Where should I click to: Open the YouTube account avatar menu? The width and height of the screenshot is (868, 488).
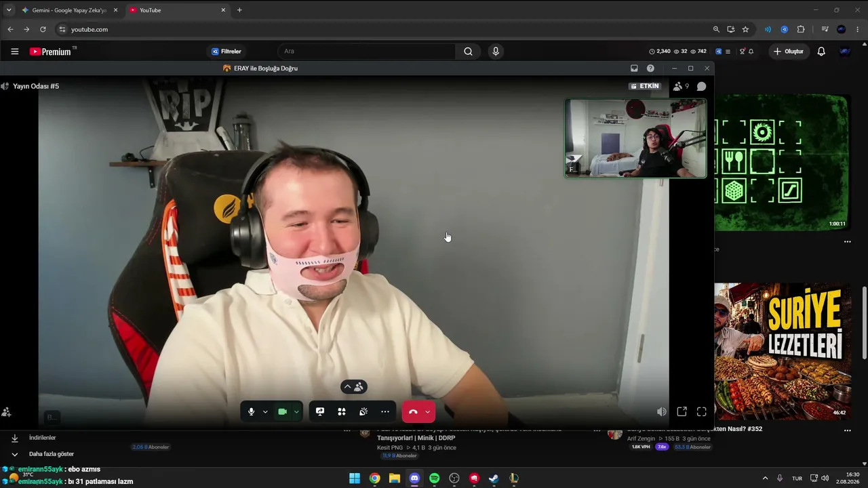click(845, 52)
